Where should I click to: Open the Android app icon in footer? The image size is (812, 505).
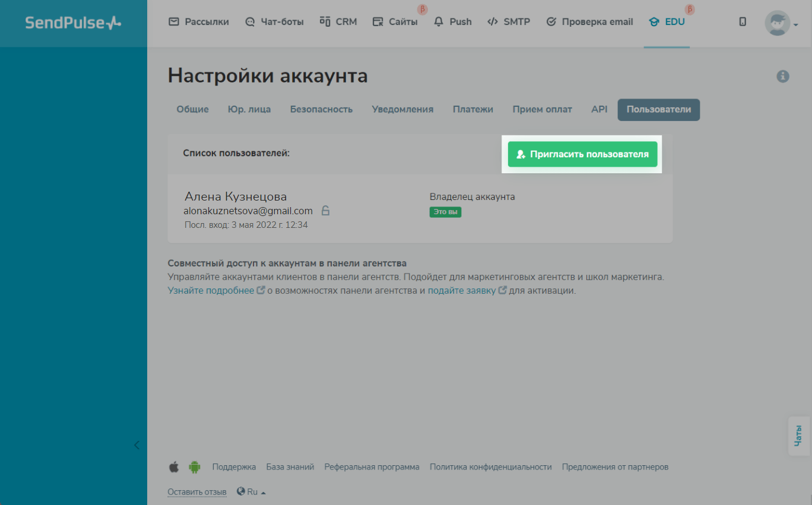pos(194,467)
